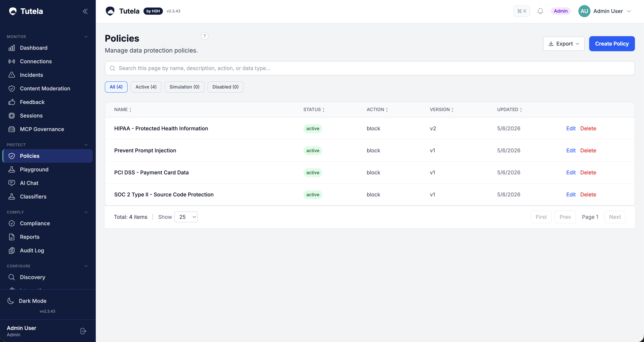
Task: Delete the Prevent Prompt Injection policy
Action: 588,150
